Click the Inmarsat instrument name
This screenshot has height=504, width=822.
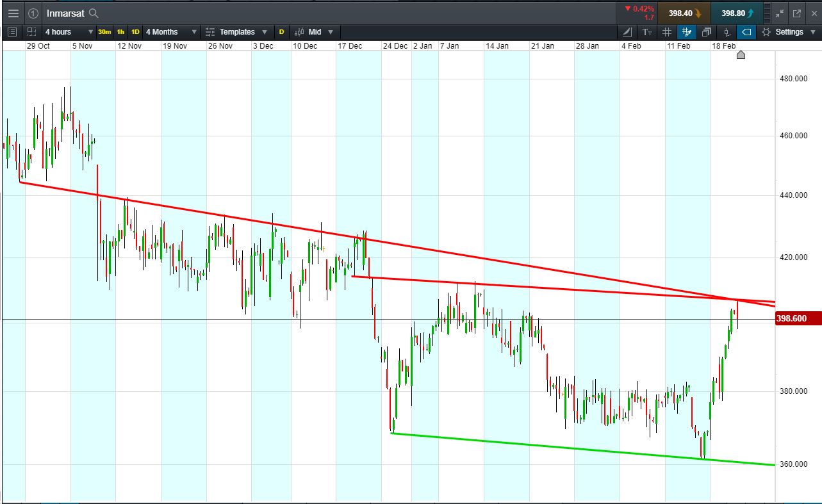(x=65, y=13)
